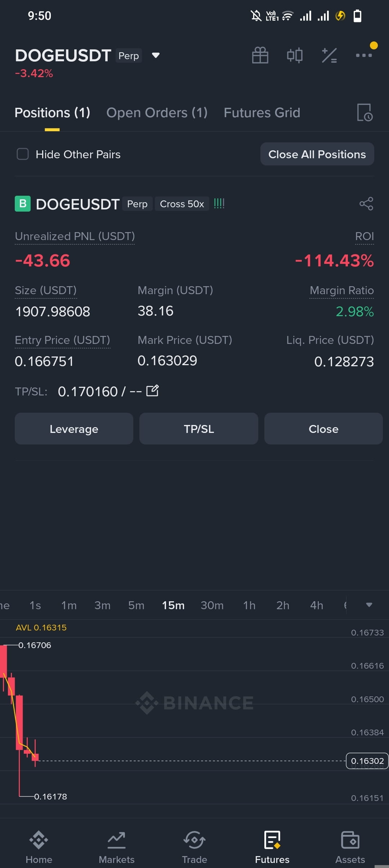Tap the Cross 50x margin mode tag
The height and width of the screenshot is (868, 389).
(x=182, y=204)
